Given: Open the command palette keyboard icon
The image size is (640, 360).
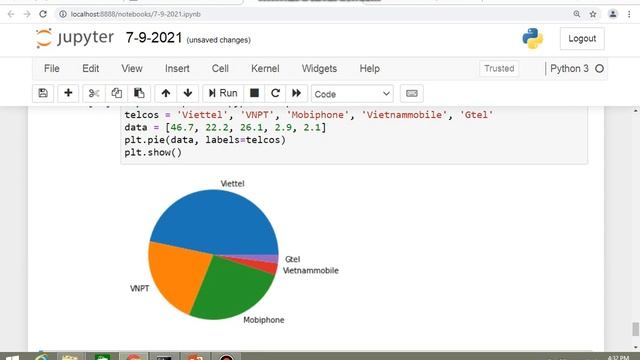Looking at the screenshot, I should tap(411, 93).
